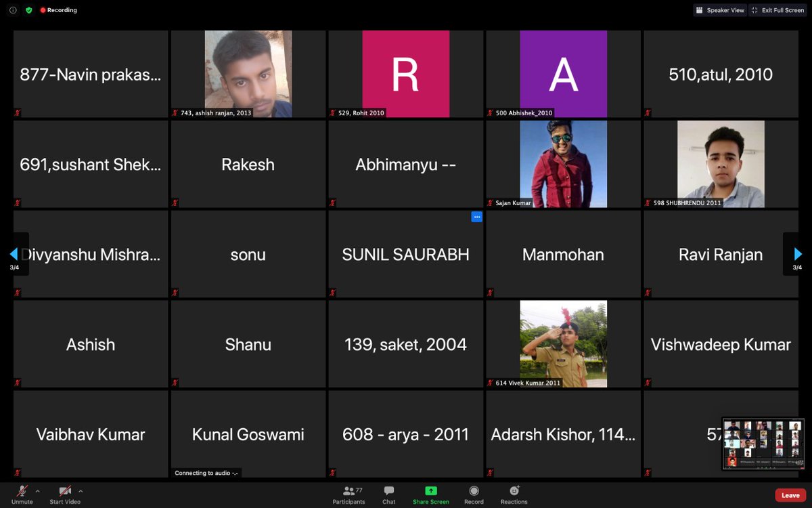
Task: Open the Chat panel
Action: tap(388, 494)
